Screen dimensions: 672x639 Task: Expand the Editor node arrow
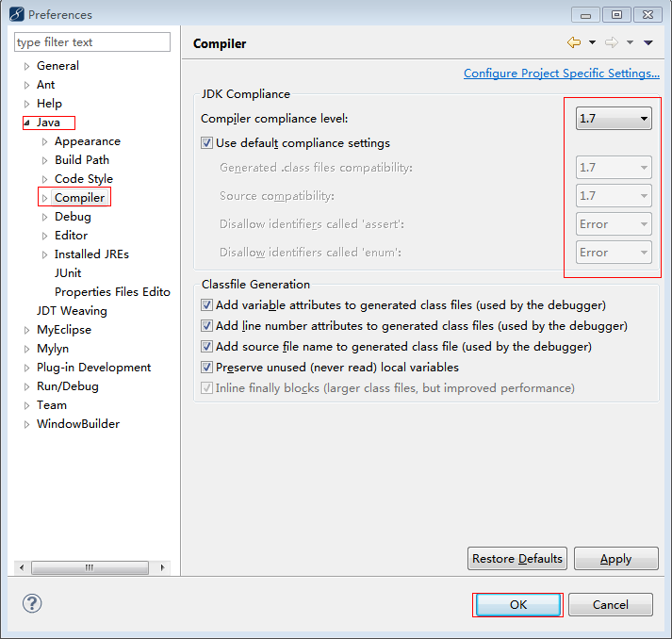[x=44, y=236]
